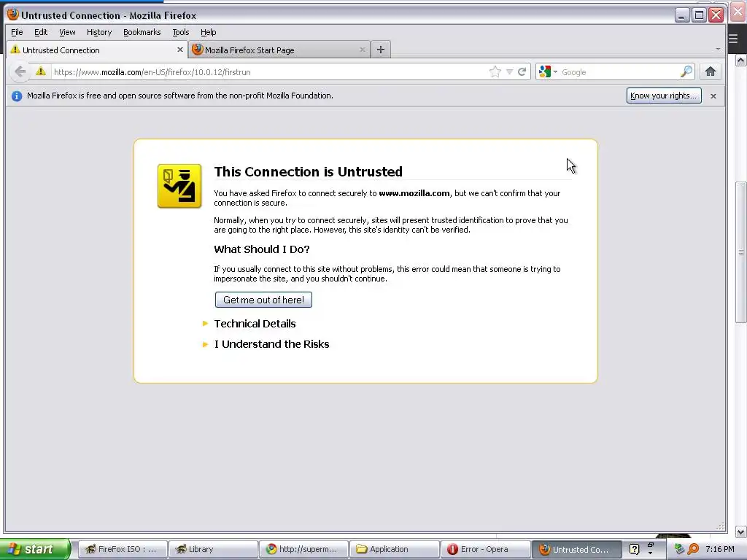Switch to Error - Opera taskbar window
The height and width of the screenshot is (560, 747).
pyautogui.click(x=485, y=549)
